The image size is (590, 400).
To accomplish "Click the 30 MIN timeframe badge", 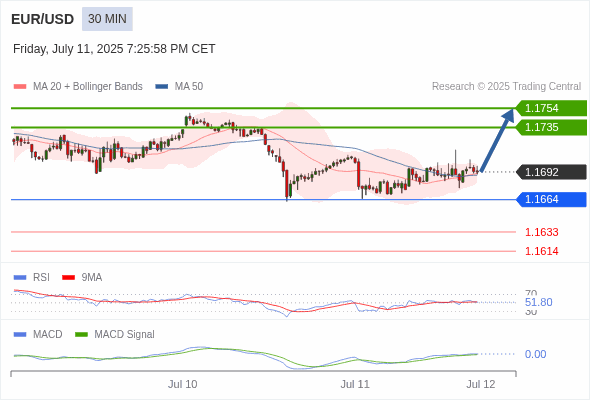I will coord(107,19).
